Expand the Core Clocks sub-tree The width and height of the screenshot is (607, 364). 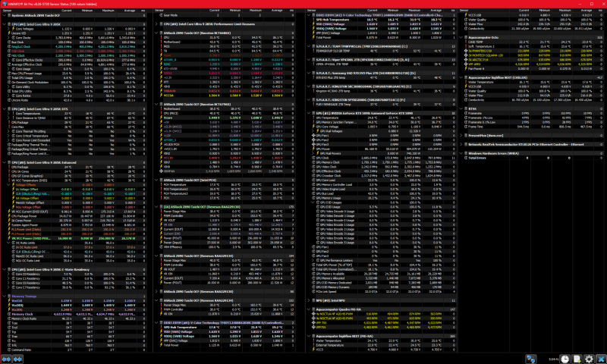tap(9, 37)
